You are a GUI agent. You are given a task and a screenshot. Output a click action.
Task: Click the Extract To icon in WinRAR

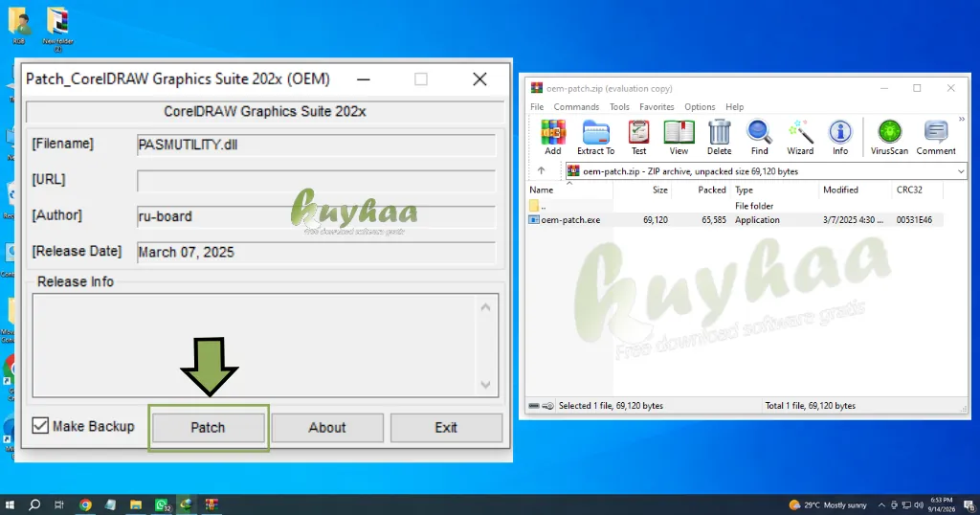595,137
